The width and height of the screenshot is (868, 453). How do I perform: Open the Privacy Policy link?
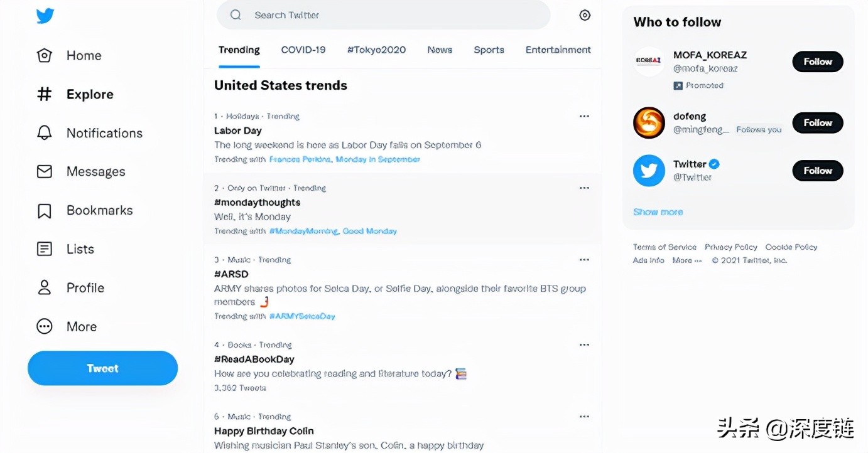point(731,247)
